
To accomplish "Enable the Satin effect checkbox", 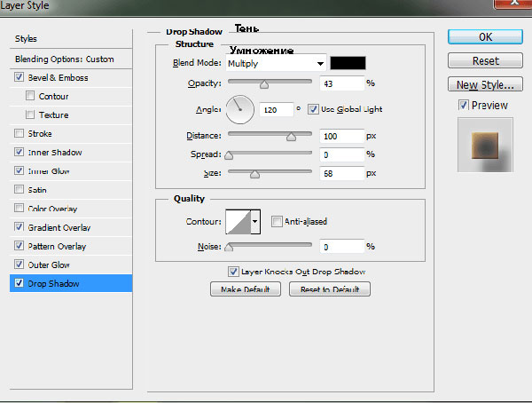I will (19, 189).
